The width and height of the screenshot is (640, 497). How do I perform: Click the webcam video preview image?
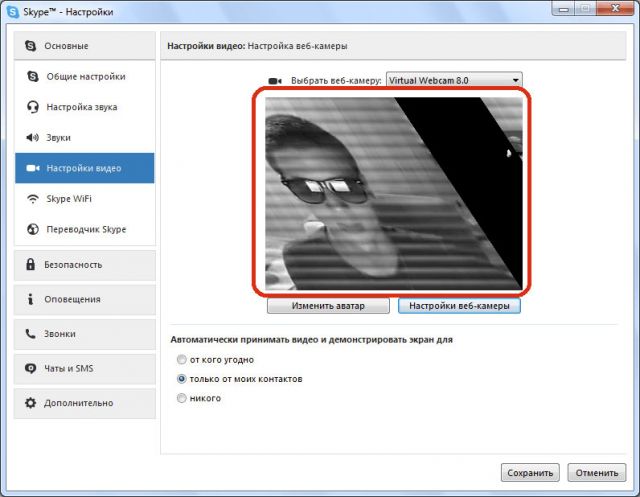394,193
